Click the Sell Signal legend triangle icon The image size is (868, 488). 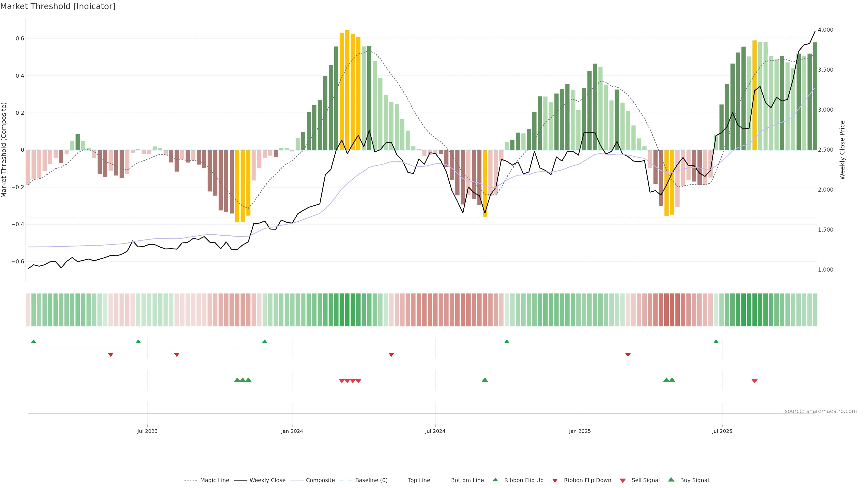(623, 481)
